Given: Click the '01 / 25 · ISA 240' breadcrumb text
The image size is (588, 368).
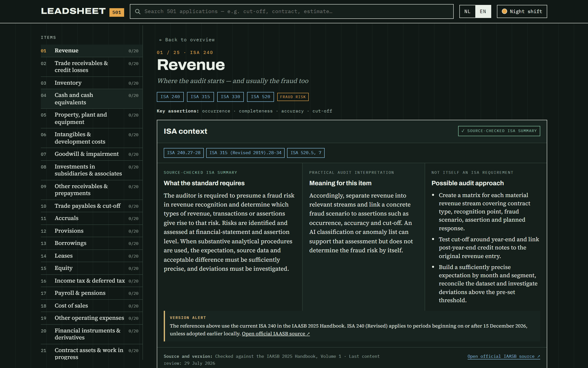Looking at the screenshot, I should pos(185,53).
